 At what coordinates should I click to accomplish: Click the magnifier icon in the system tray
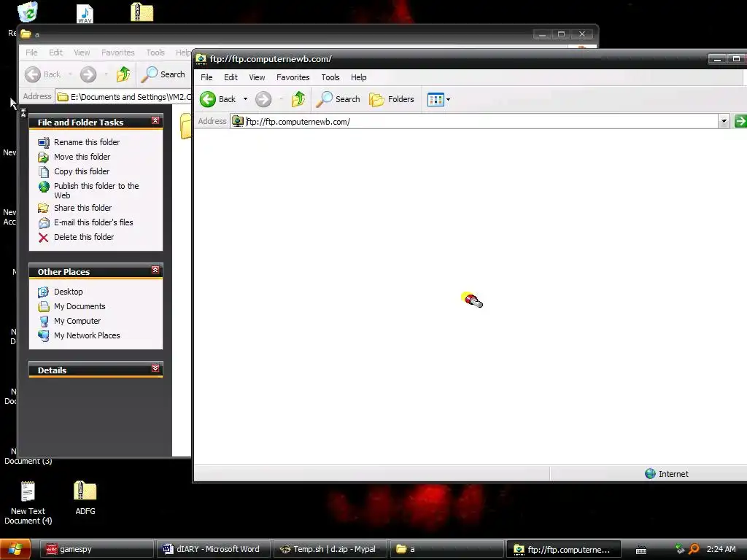(x=694, y=550)
